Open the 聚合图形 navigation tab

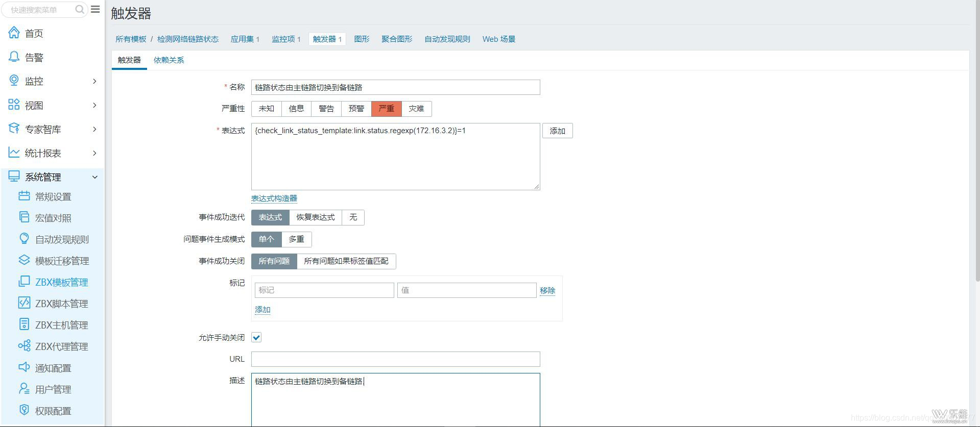point(397,39)
